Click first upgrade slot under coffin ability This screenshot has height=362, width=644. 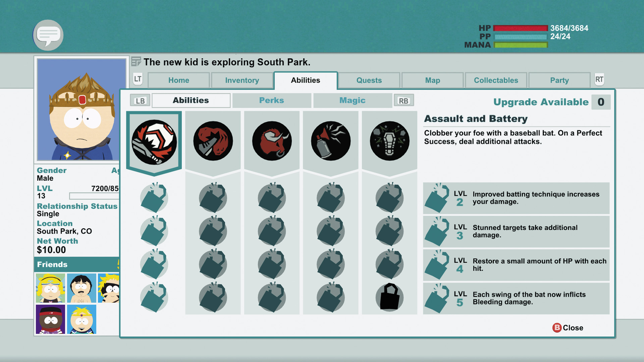(390, 198)
